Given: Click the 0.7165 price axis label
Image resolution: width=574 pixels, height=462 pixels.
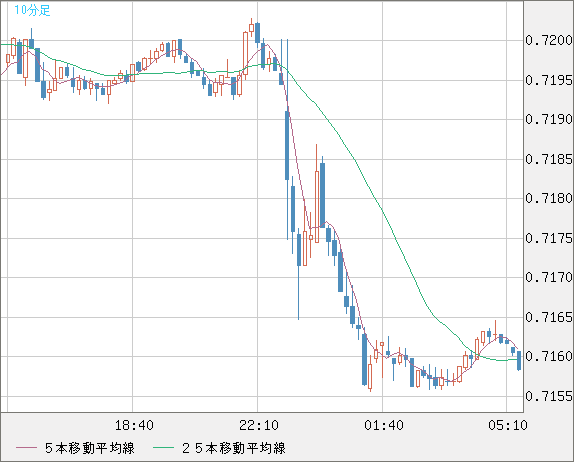Looking at the screenshot, I should click(x=549, y=317).
